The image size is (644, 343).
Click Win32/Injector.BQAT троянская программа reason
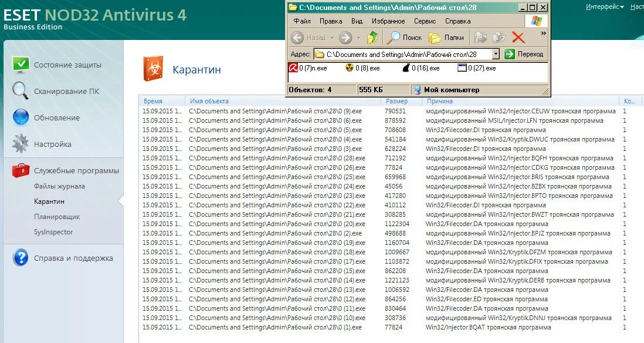tap(489, 327)
